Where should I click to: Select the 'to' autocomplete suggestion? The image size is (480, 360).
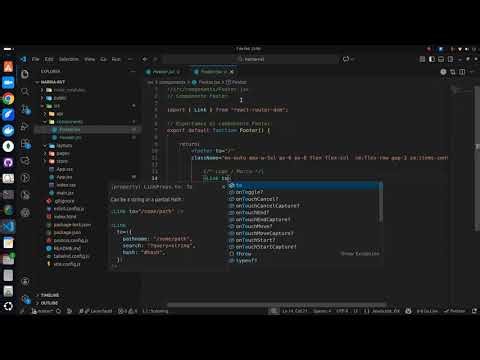coord(304,185)
